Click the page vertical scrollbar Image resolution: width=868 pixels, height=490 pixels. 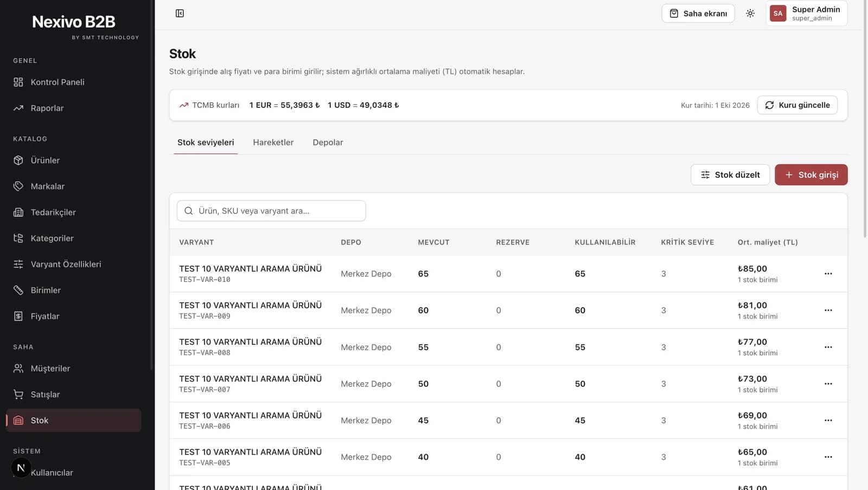865,119
